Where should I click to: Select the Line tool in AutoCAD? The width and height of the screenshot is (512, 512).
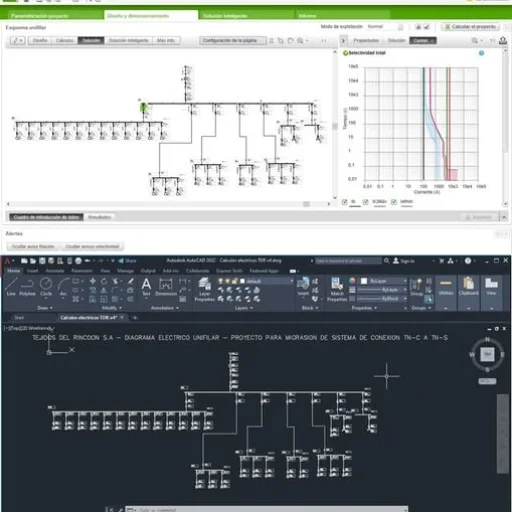click(11, 287)
